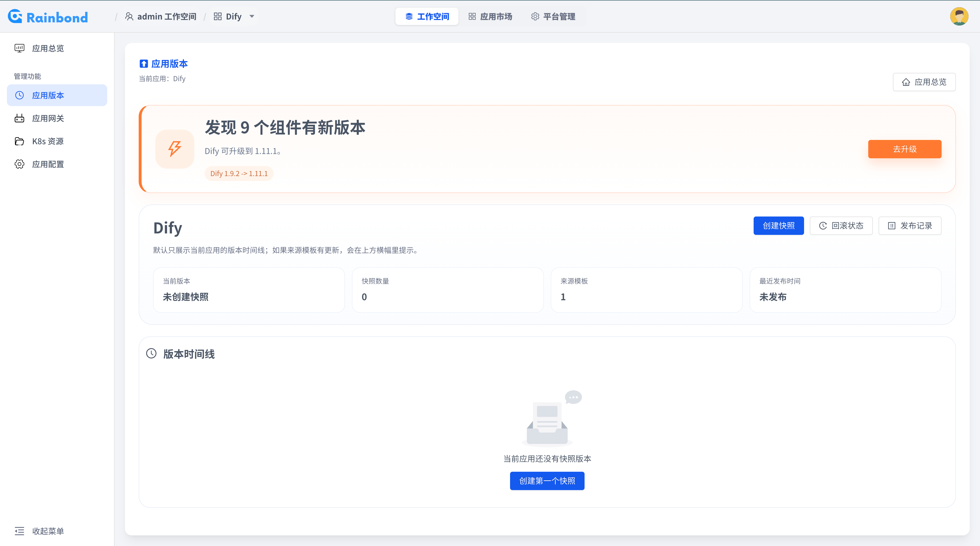Click the 来源模板 card
The height and width of the screenshot is (546, 980).
646,290
